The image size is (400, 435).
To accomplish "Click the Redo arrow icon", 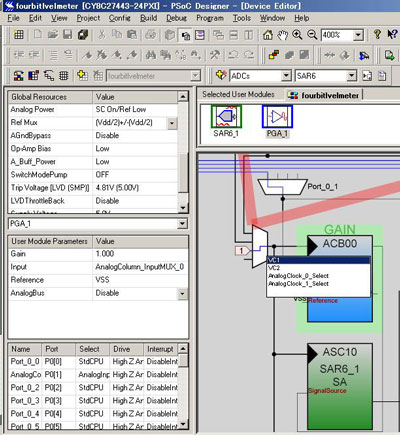I will click(x=248, y=55).
